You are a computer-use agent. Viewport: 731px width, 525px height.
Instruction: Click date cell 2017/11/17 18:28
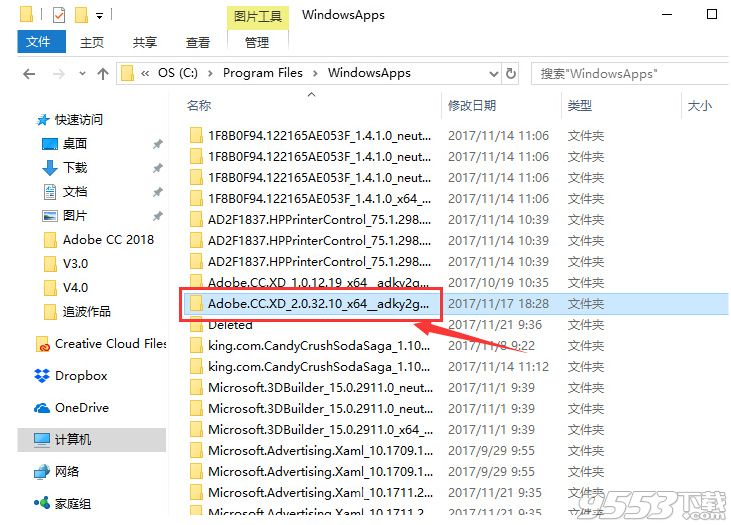click(498, 304)
